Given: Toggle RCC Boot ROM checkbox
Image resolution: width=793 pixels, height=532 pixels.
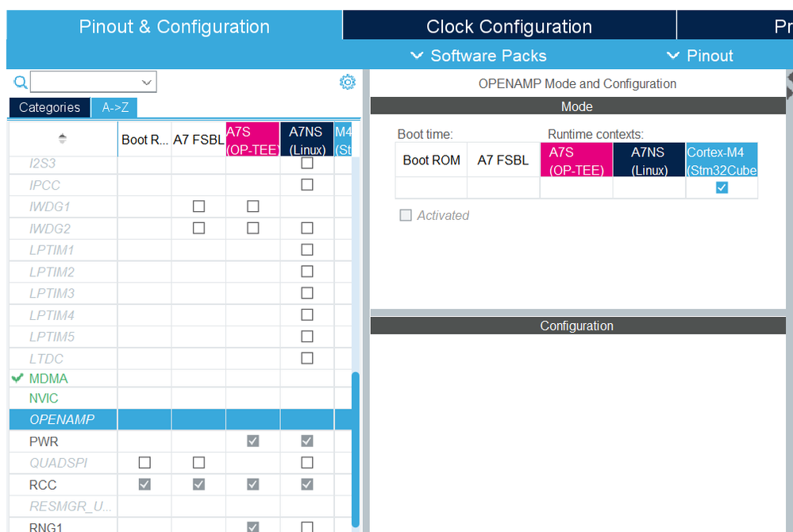Looking at the screenshot, I should [144, 484].
